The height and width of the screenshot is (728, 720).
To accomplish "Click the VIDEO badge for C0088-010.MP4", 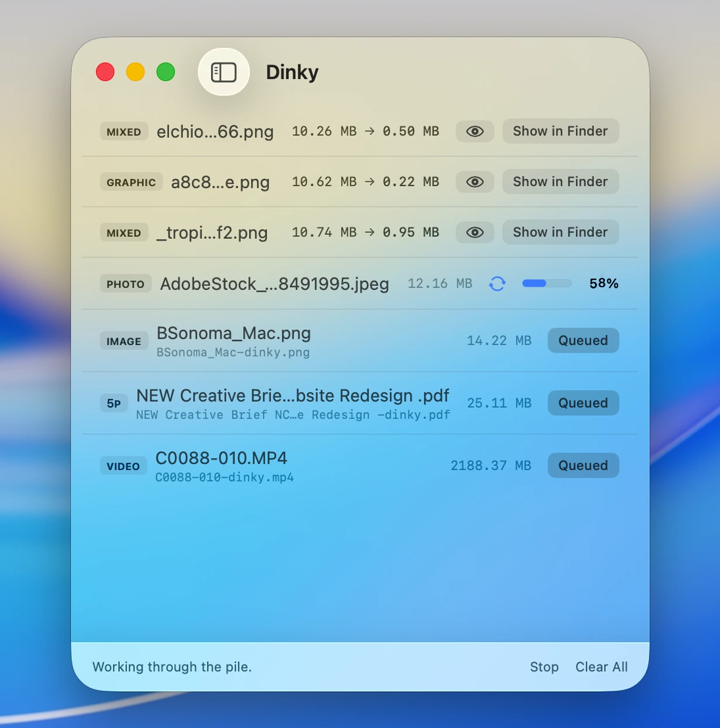I will pyautogui.click(x=123, y=466).
